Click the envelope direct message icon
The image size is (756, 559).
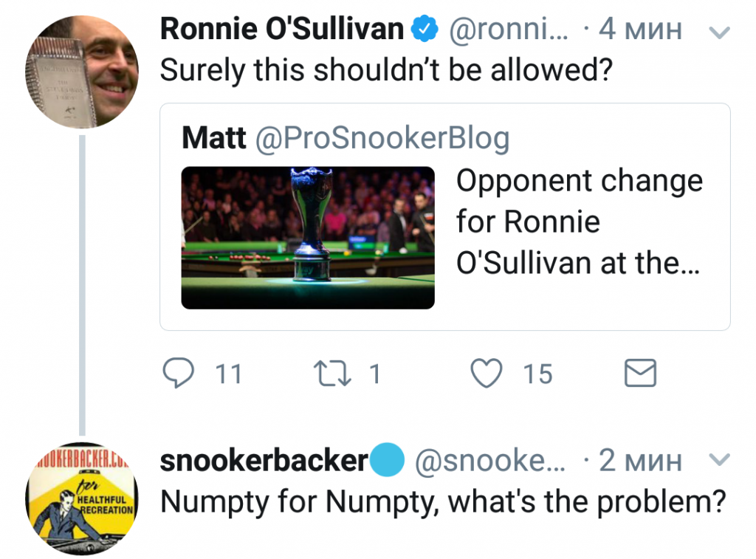pos(640,374)
